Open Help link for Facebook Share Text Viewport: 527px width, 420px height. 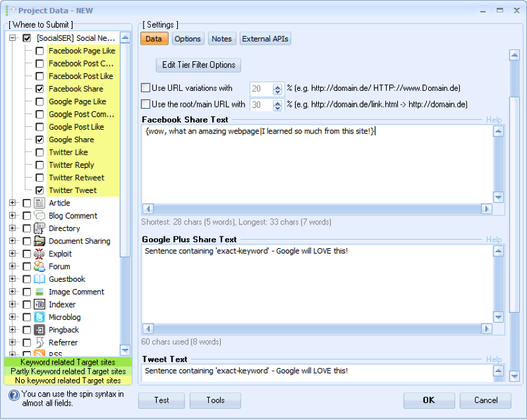[x=493, y=120]
